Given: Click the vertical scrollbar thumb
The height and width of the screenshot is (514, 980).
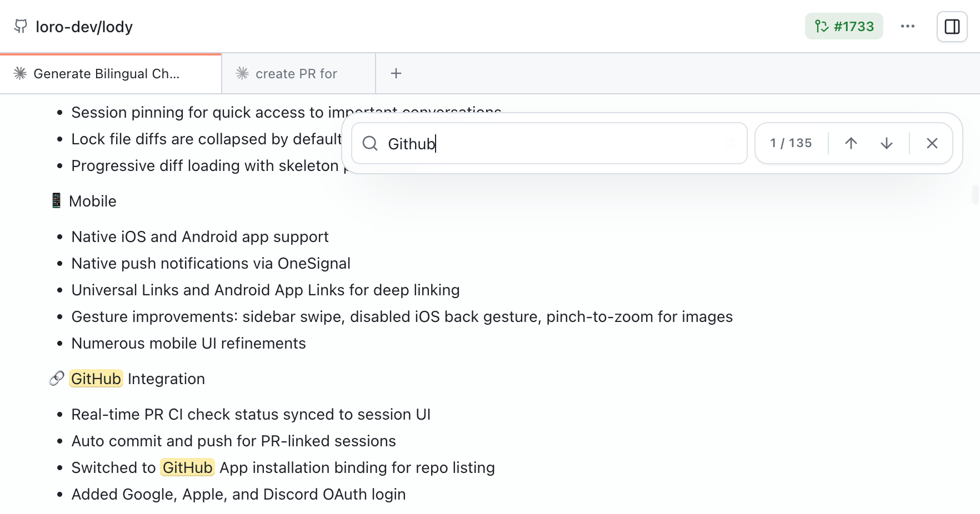Looking at the screenshot, I should pyautogui.click(x=975, y=195).
